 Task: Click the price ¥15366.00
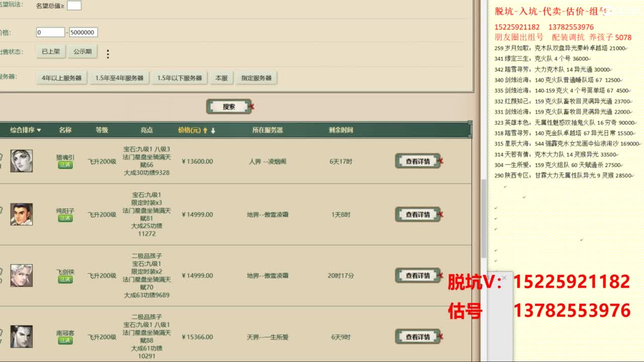tap(197, 337)
